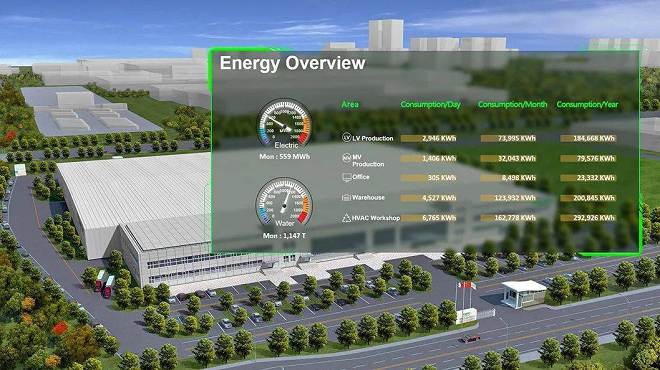Click the Consumption/Month column header
660x370 pixels.
pyautogui.click(x=512, y=104)
